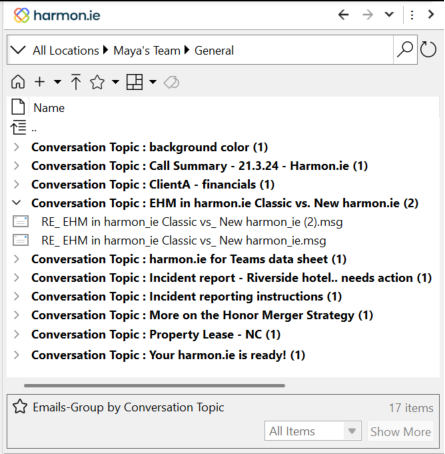
Task: Expand the Property Lease - NC group
Action: click(x=16, y=334)
